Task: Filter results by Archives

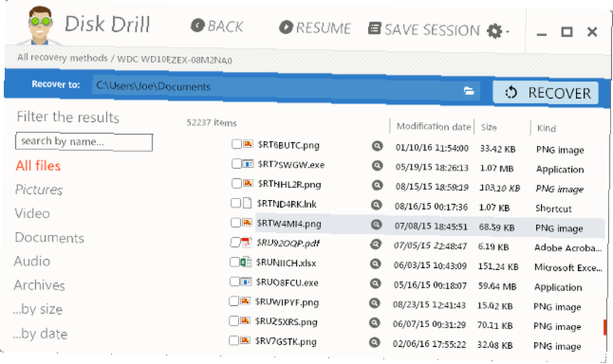Action: pyautogui.click(x=39, y=285)
